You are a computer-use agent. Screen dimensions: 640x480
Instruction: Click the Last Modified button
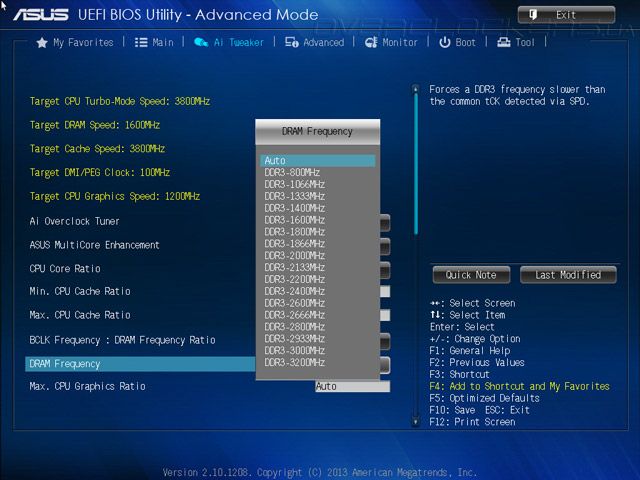pos(568,275)
